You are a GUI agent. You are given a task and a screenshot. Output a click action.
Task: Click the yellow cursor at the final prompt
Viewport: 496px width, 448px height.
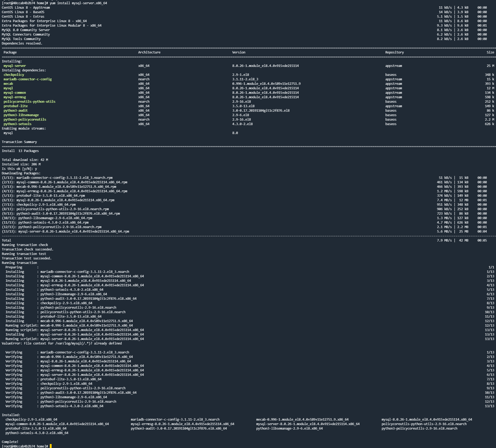[x=51, y=446]
